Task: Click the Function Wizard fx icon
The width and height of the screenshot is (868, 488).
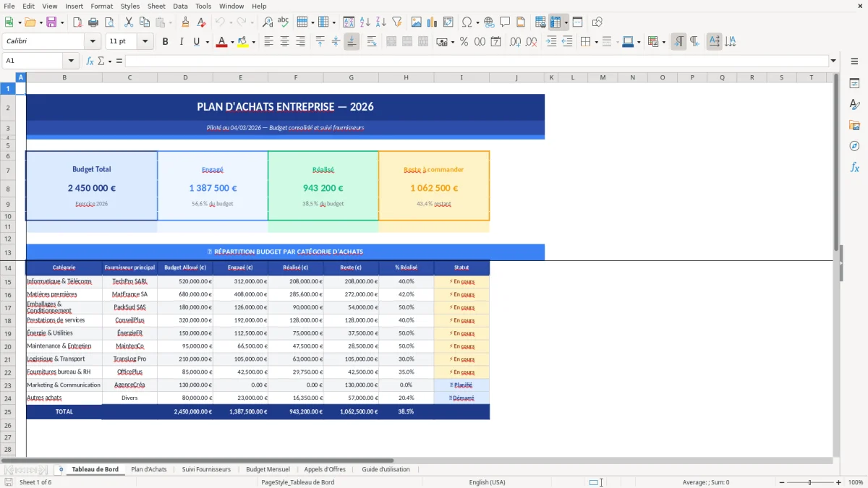Action: pos(90,61)
